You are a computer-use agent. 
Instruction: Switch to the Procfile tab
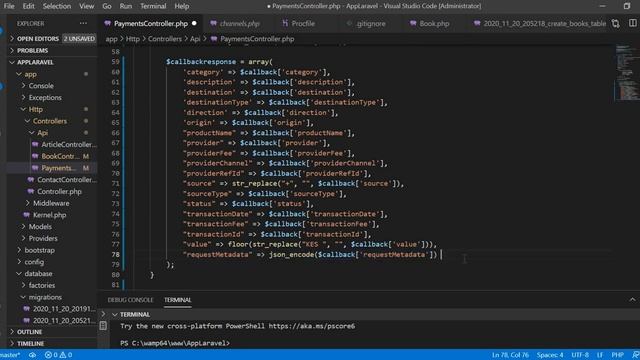pos(303,24)
